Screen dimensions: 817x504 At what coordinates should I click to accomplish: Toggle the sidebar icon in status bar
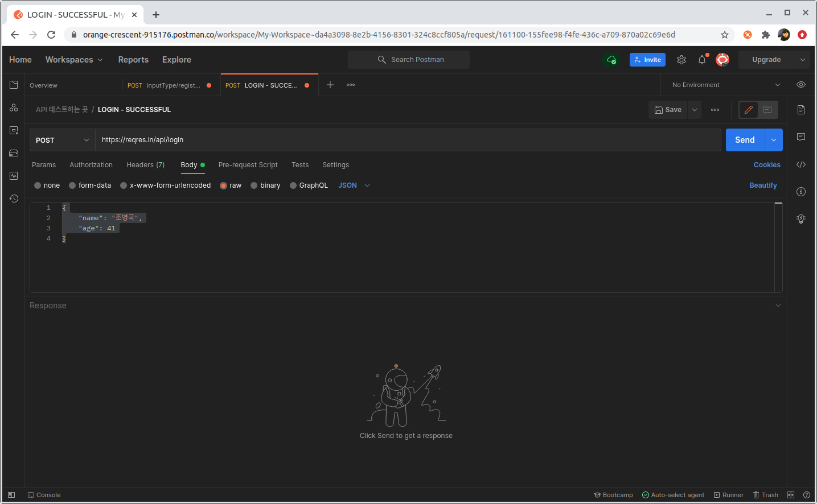click(11, 495)
